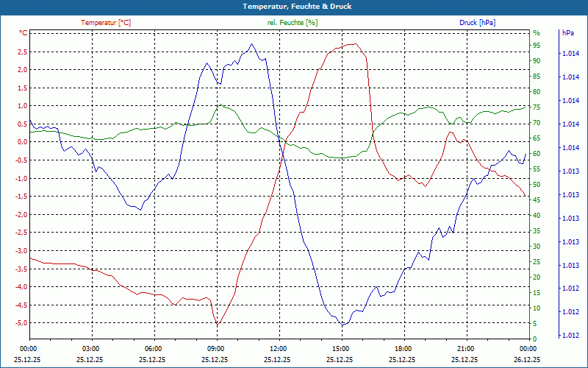Select the 'rel. Feuchte [%]' legend label

click(x=293, y=23)
